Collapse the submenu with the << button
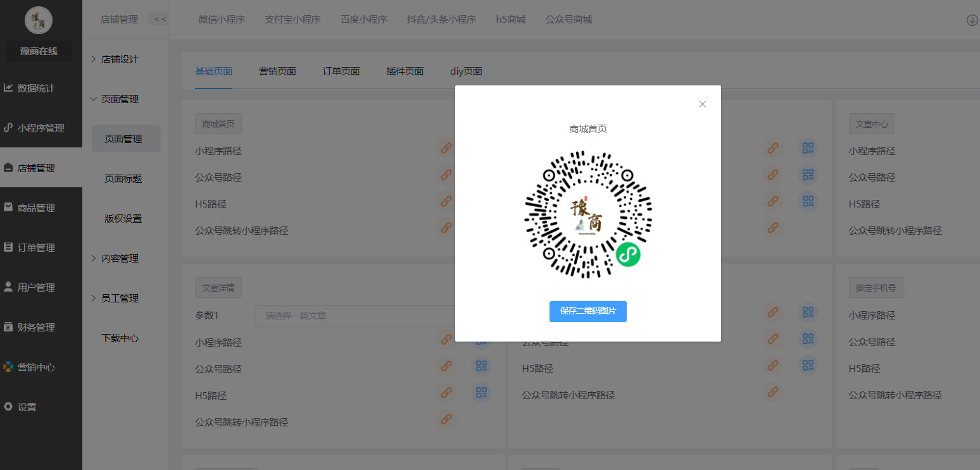The image size is (980, 470). pos(160,19)
